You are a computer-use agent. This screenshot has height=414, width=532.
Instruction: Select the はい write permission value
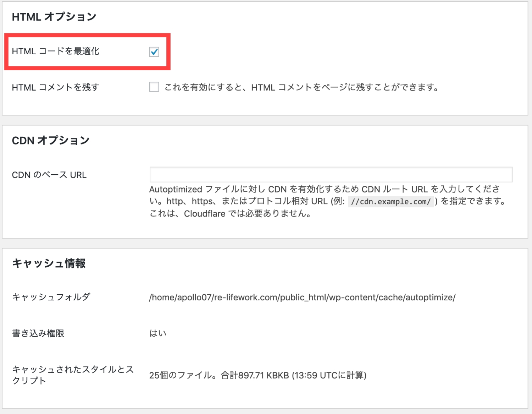coord(158,333)
